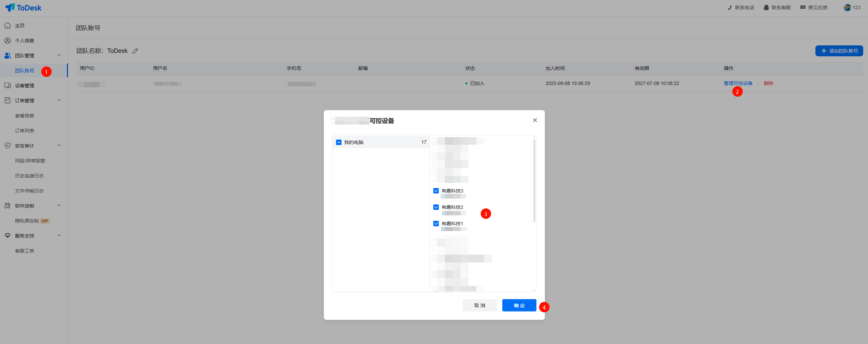The image size is (868, 344).
Task: Click the 状态 column header
Action: pos(470,68)
